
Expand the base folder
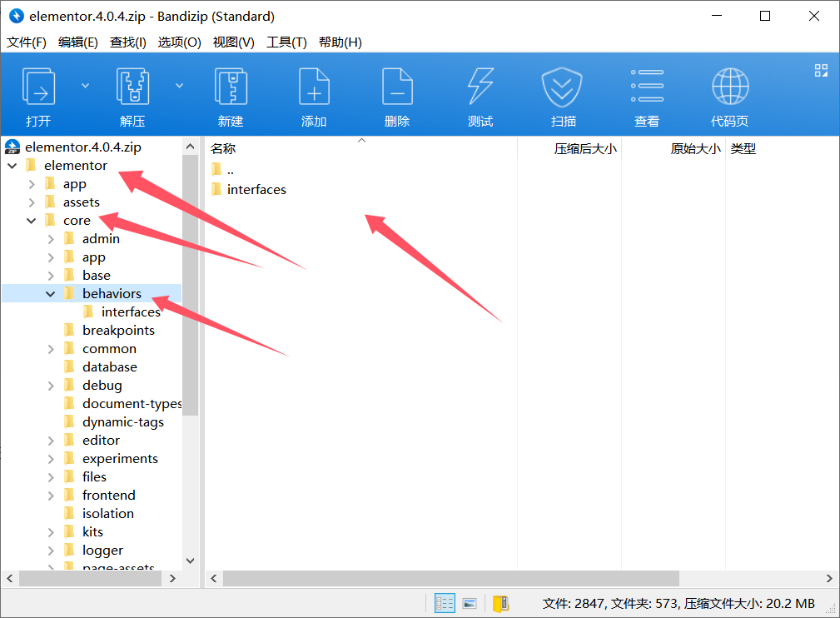[x=51, y=276]
